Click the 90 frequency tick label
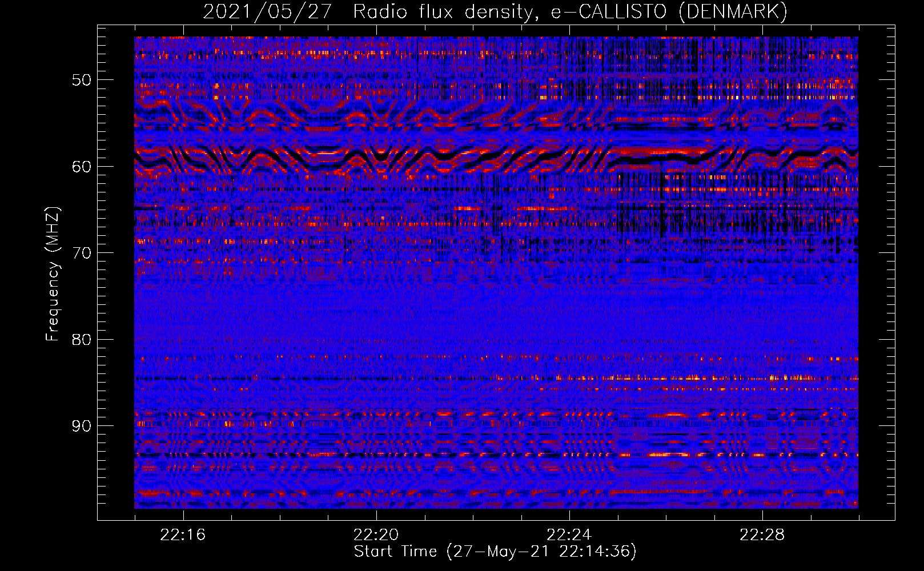This screenshot has height=571, width=924. (x=82, y=427)
